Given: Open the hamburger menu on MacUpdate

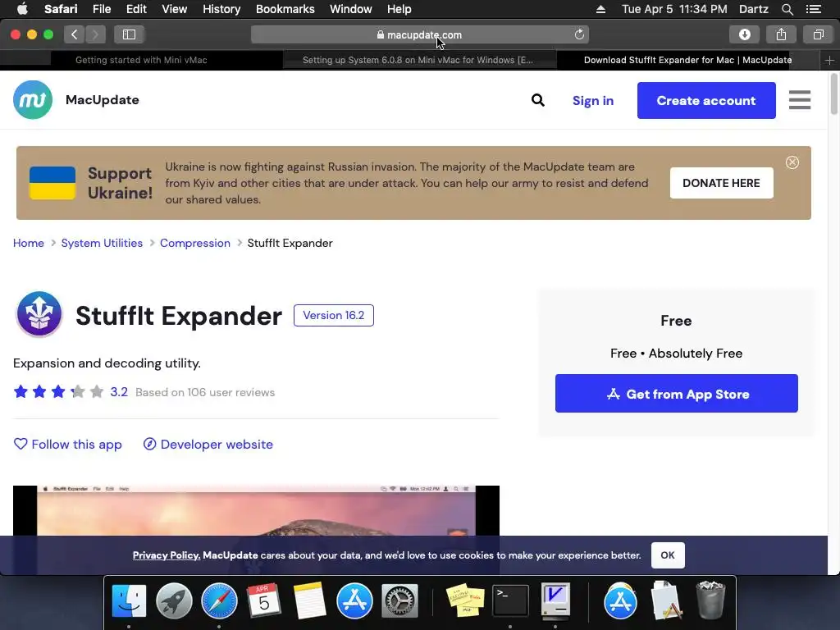Looking at the screenshot, I should [x=799, y=100].
